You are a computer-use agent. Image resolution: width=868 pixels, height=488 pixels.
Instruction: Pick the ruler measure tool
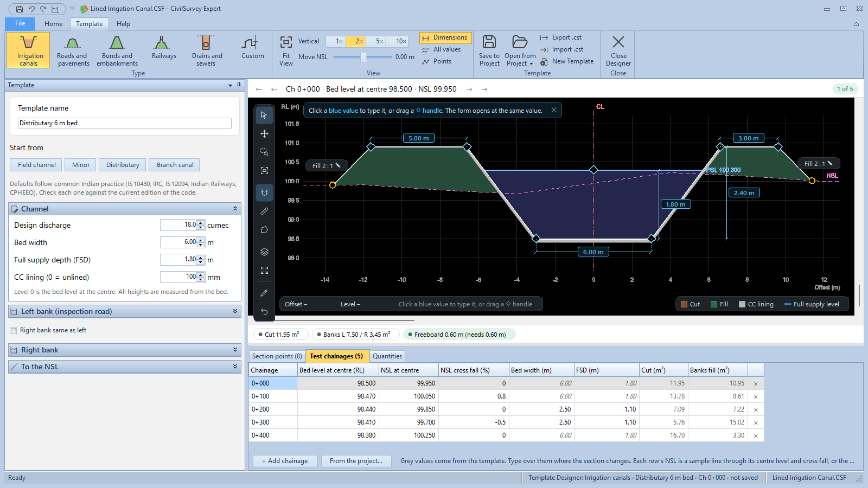point(264,211)
